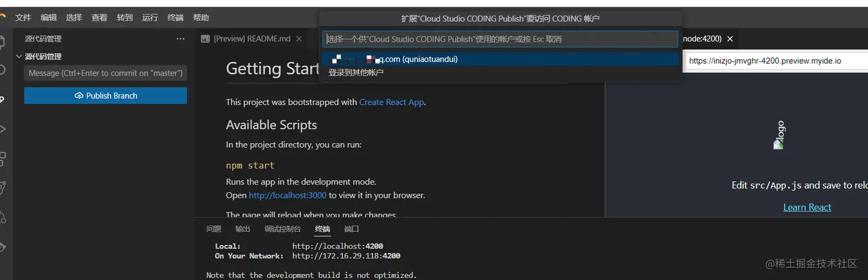The image size is (868, 280).
Task: Open the 编辑 menu
Action: (x=49, y=18)
